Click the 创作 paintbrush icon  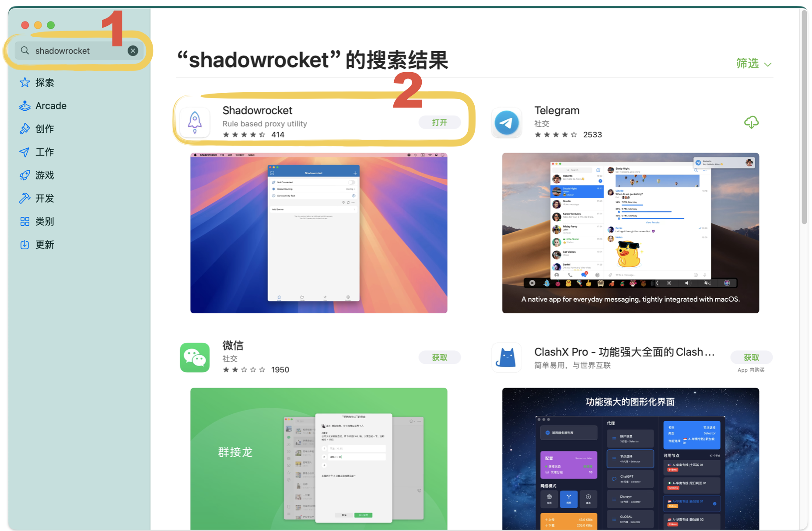(25, 129)
